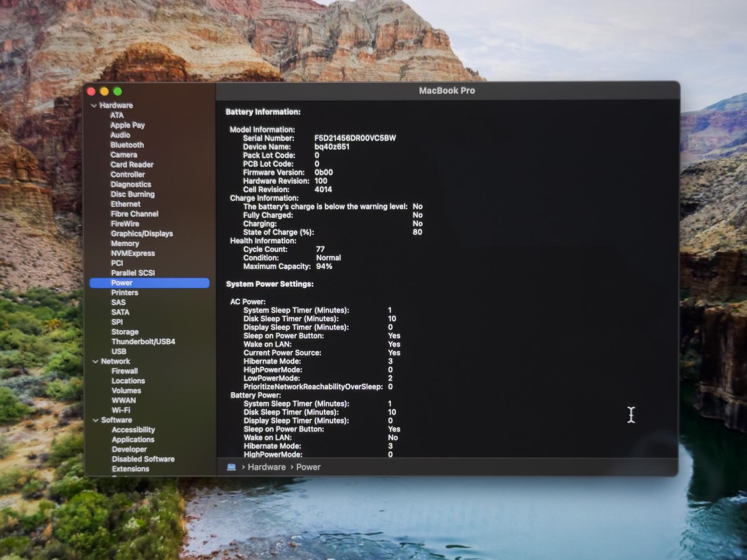Select Developer in the sidebar
This screenshot has height=560, width=747.
(x=129, y=450)
